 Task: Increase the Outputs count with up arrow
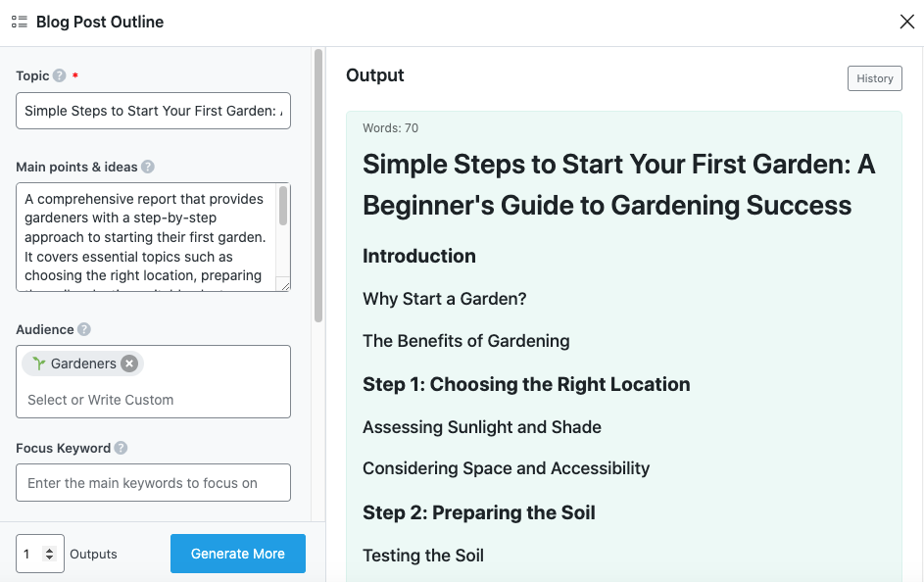click(51, 548)
